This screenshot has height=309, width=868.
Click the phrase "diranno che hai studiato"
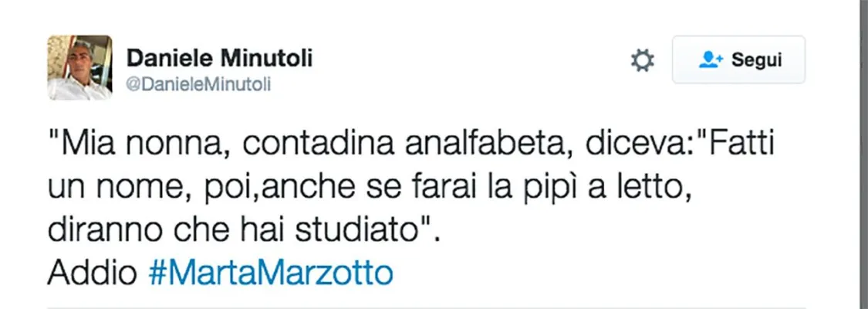(x=233, y=231)
